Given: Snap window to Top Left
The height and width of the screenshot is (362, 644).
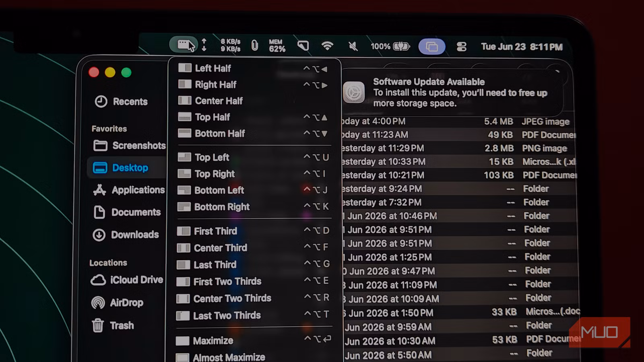Looking at the screenshot, I should click(254, 157).
